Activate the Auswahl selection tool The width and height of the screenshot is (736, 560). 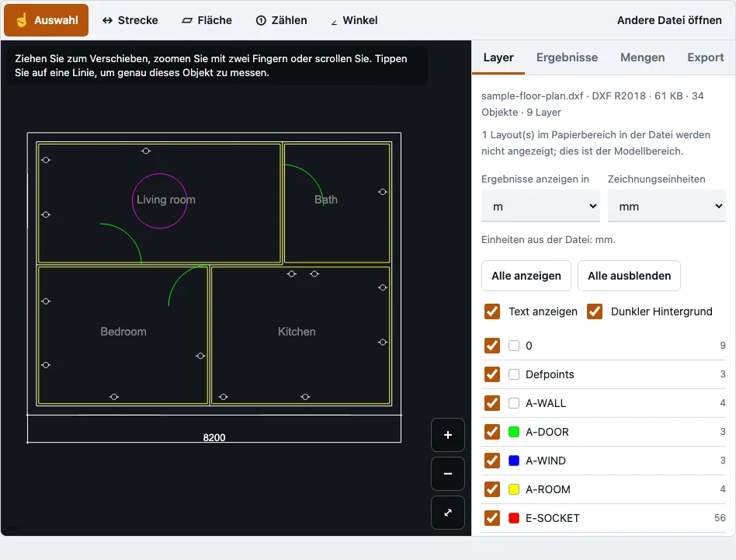click(46, 20)
